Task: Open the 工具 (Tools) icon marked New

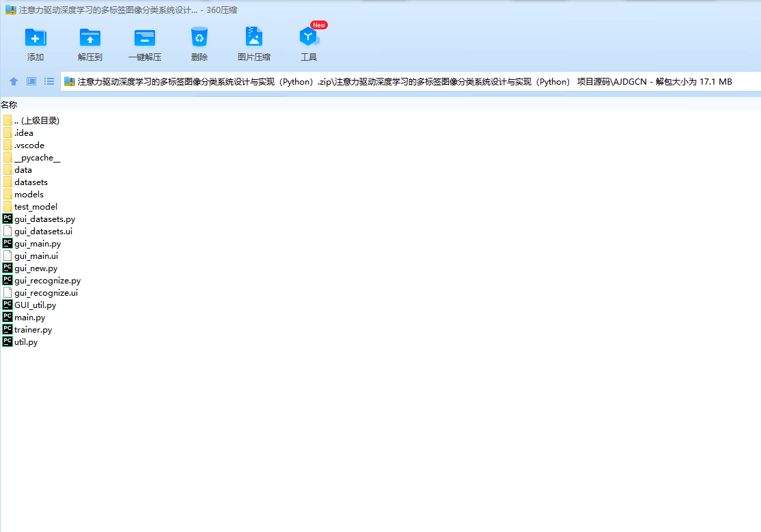Action: pyautogui.click(x=309, y=37)
